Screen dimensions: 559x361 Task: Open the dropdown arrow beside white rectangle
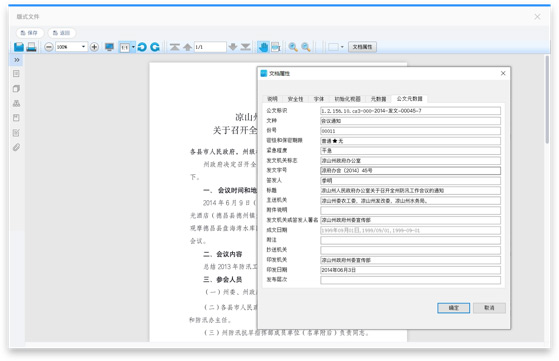(x=342, y=47)
